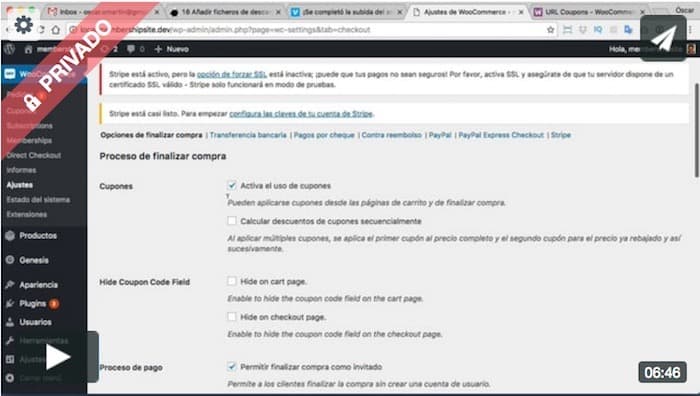The image size is (700, 396).
Task: Open the Apariencia menu in sidebar
Action: [x=38, y=284]
